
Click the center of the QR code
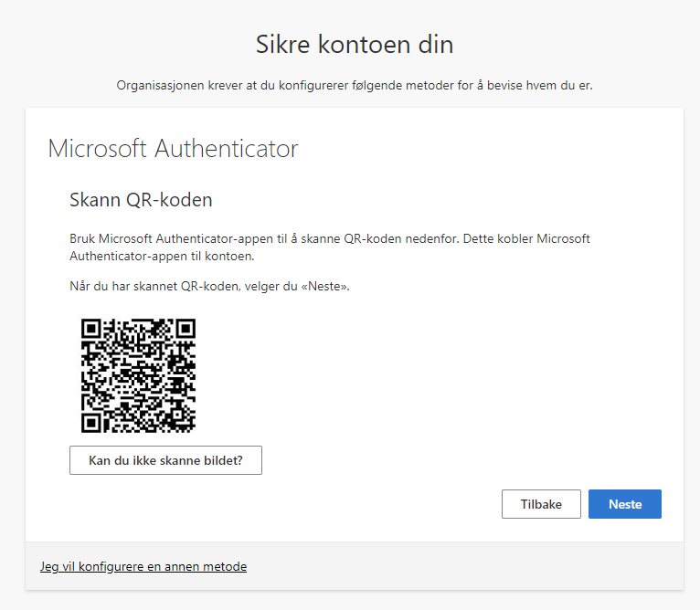[138, 375]
